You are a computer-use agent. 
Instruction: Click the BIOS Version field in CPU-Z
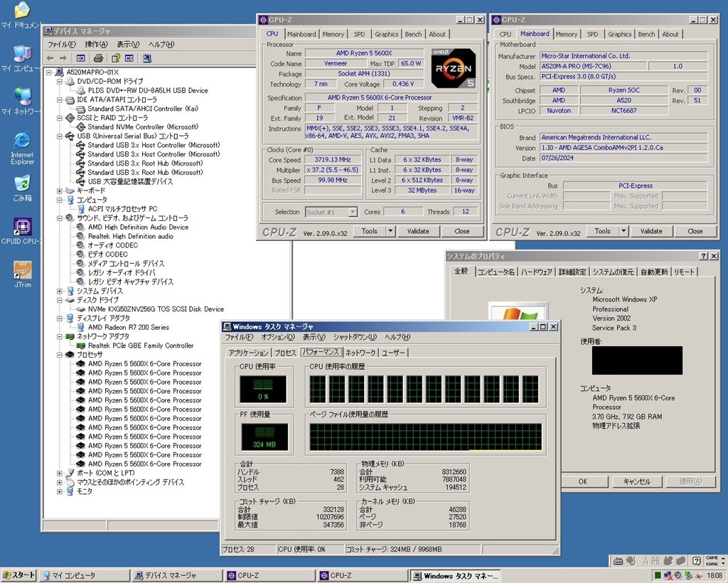623,148
